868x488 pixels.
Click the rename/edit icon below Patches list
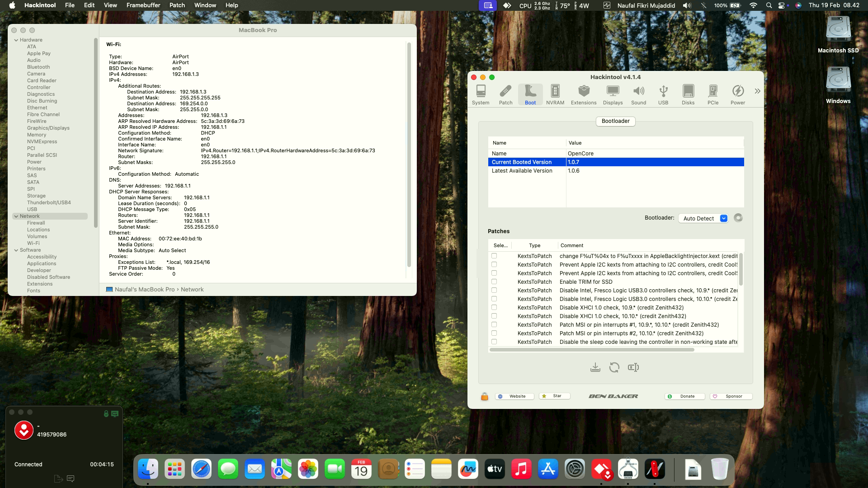coord(633,367)
